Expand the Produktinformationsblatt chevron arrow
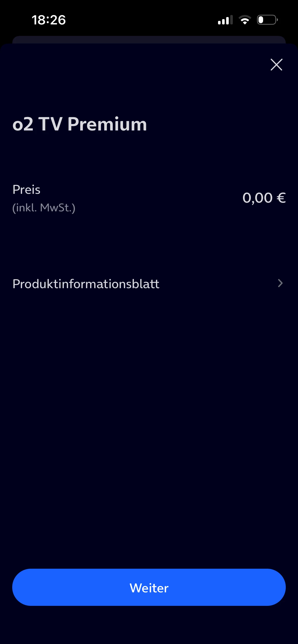This screenshot has width=298, height=644. coord(280,283)
